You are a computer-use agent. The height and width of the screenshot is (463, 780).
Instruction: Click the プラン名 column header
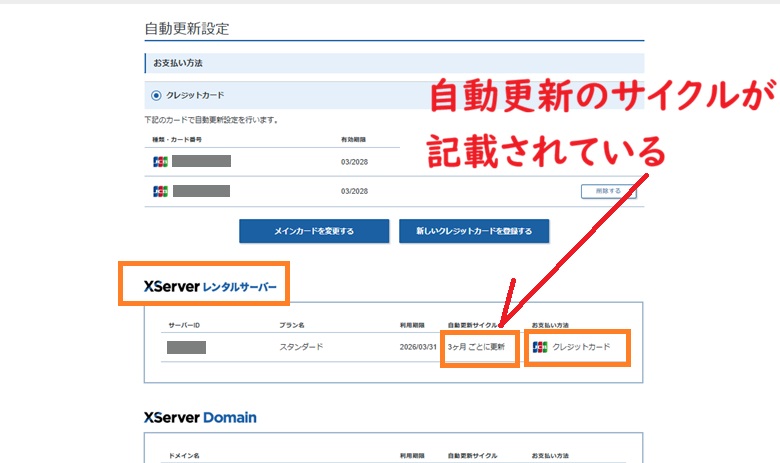(x=292, y=325)
